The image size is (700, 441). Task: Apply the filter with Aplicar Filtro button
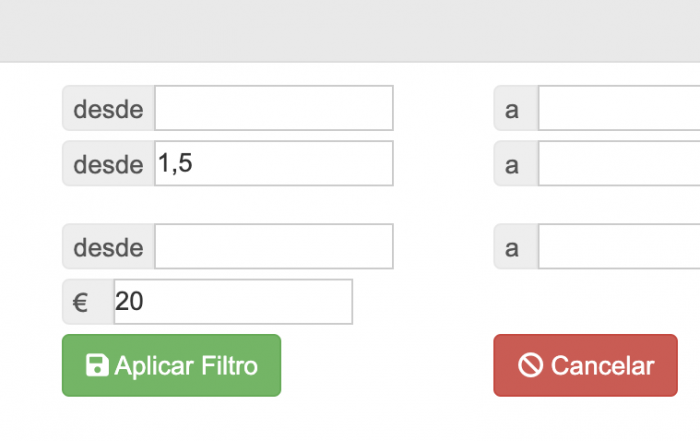pyautogui.click(x=171, y=365)
